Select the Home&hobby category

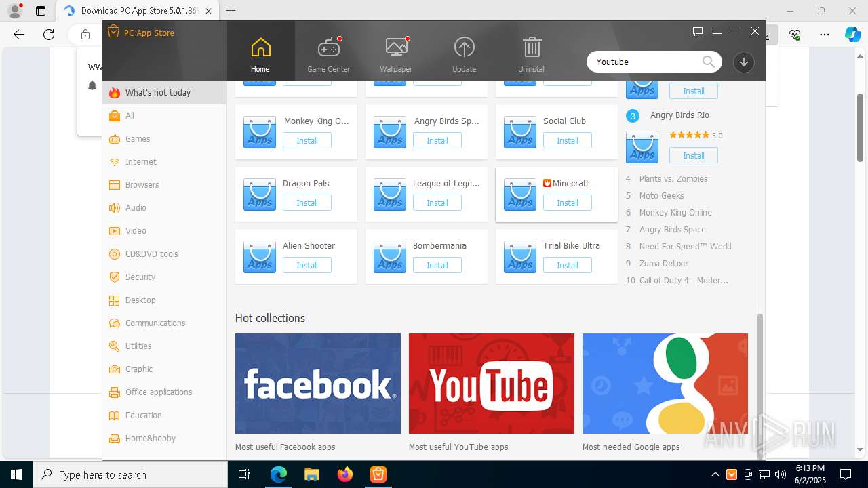pos(165,439)
